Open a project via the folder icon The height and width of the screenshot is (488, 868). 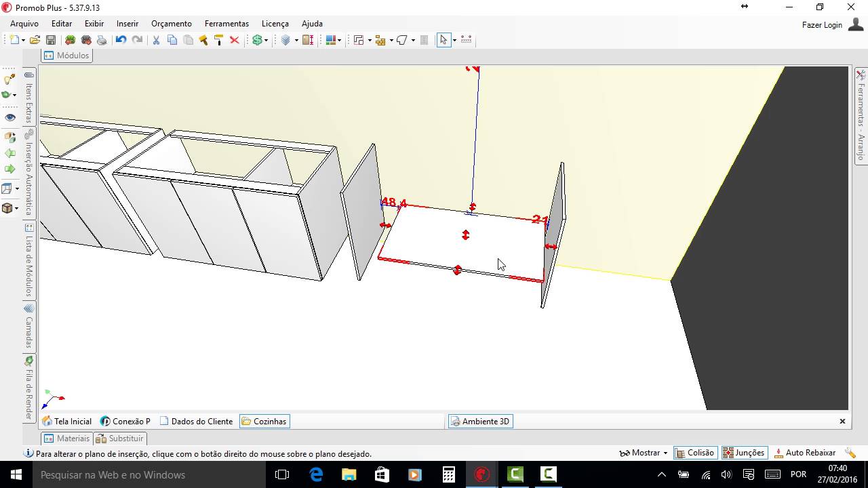(x=35, y=40)
